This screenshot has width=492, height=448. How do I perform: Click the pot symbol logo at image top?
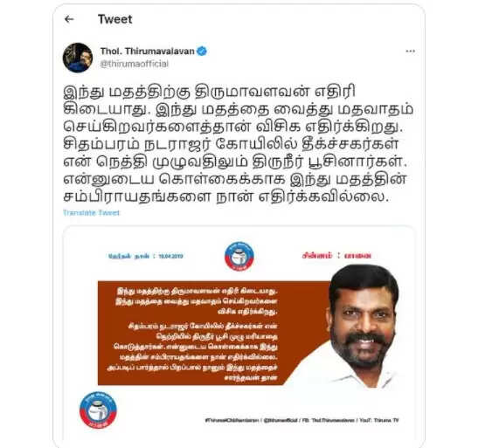click(x=239, y=256)
